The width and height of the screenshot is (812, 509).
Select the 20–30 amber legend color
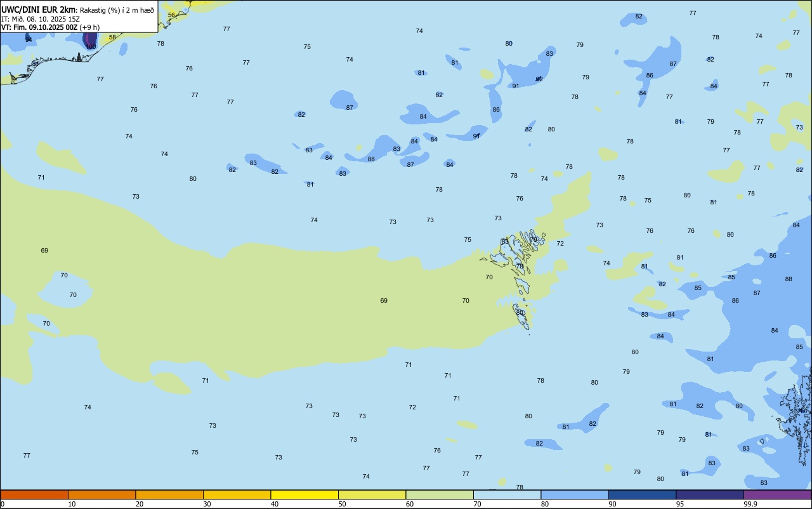[169, 494]
